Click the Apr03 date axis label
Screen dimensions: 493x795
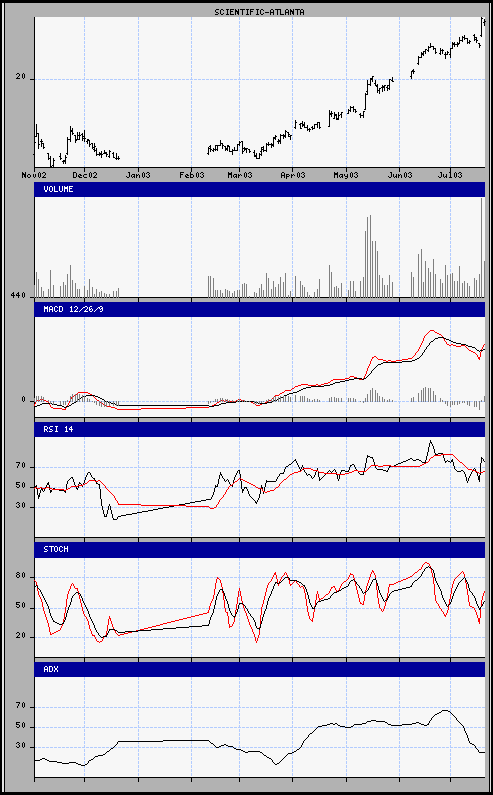pos(293,175)
